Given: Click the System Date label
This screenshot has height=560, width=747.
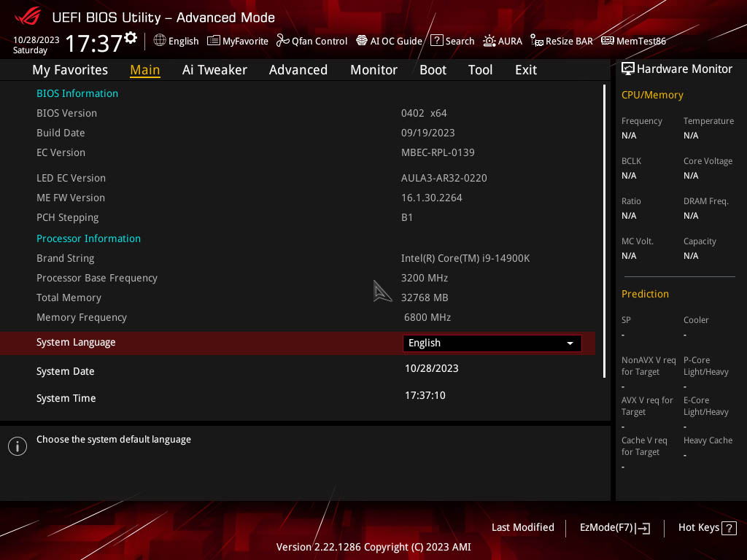Looking at the screenshot, I should coord(65,371).
